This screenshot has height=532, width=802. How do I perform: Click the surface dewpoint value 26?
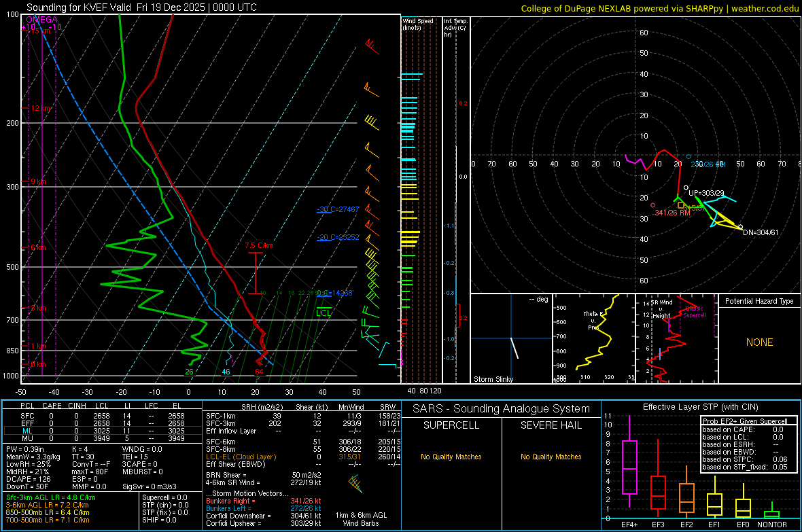pyautogui.click(x=189, y=372)
